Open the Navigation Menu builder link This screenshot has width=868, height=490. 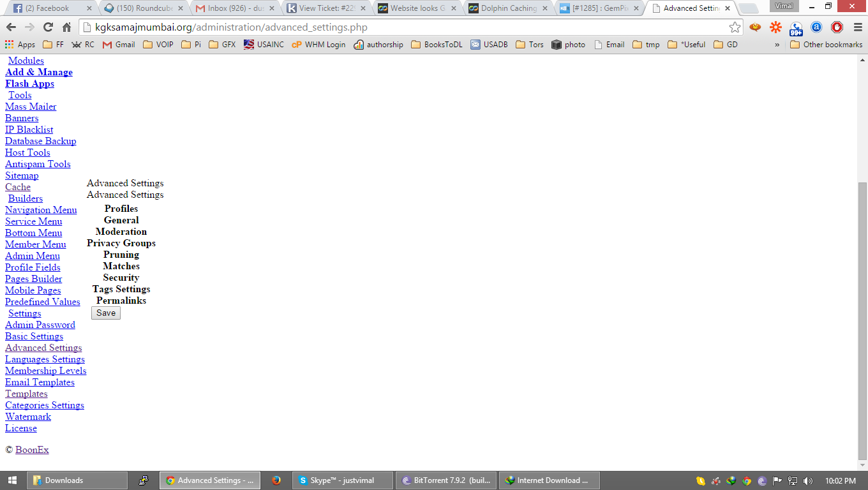tap(41, 210)
